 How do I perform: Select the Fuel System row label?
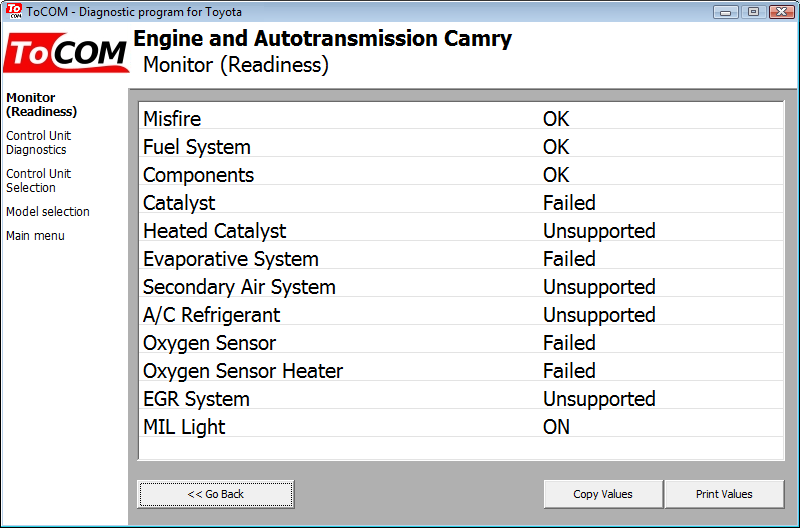[197, 147]
